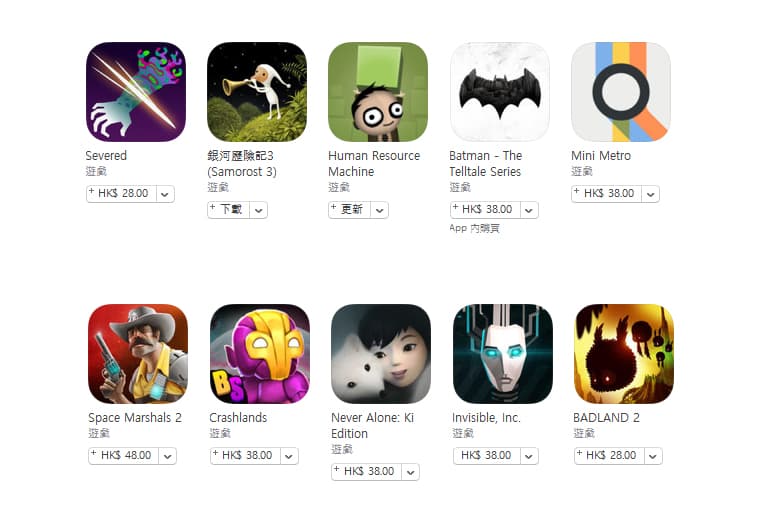Expand the dropdown arrow beside Mini Metro price

tap(651, 194)
